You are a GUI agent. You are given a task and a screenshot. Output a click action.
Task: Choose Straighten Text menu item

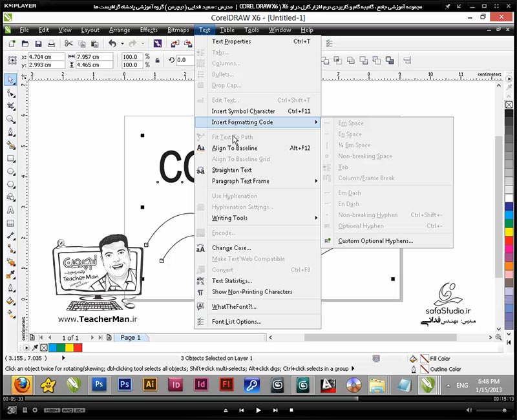click(258, 170)
